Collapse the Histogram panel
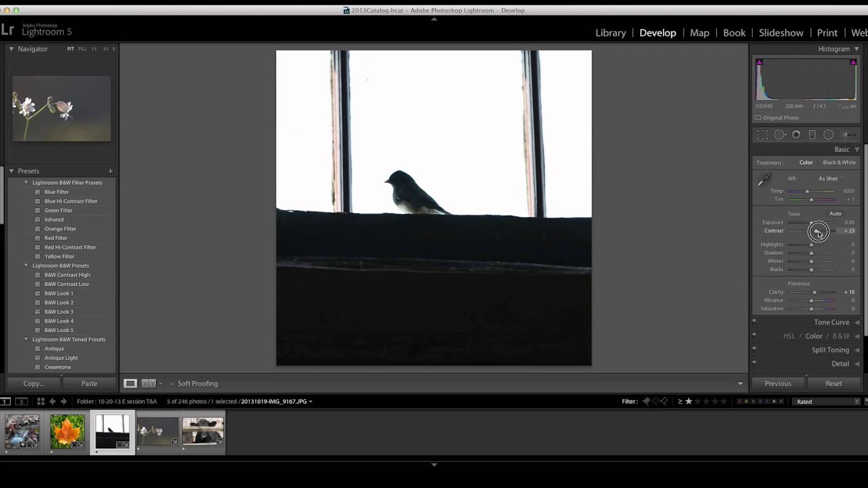Screen dimensions: 868x488 tap(857, 49)
